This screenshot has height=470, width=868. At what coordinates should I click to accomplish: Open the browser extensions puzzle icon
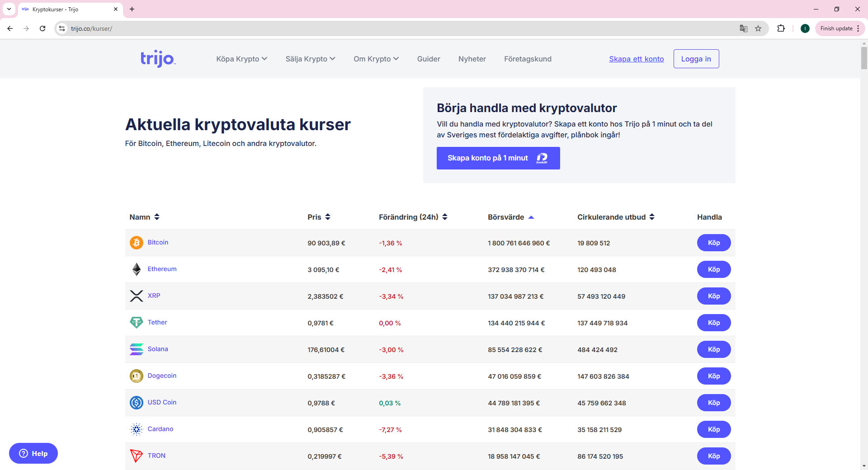(x=781, y=28)
